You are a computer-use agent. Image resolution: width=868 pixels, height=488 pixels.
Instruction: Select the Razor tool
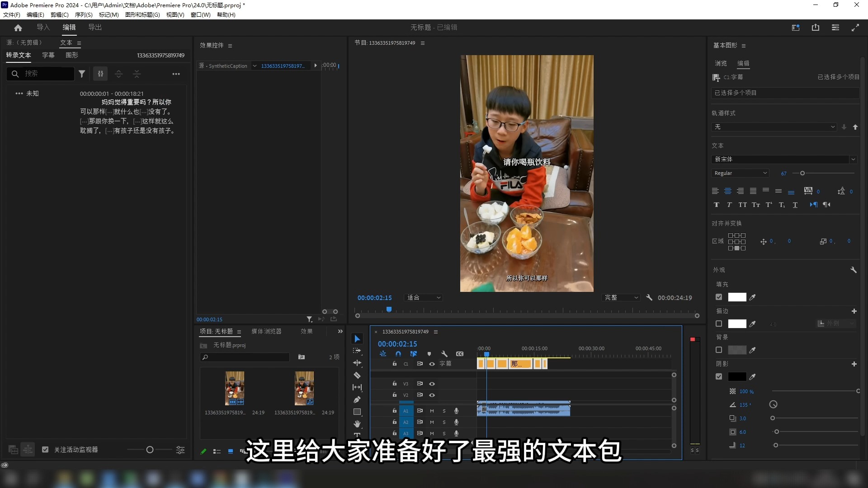click(357, 375)
